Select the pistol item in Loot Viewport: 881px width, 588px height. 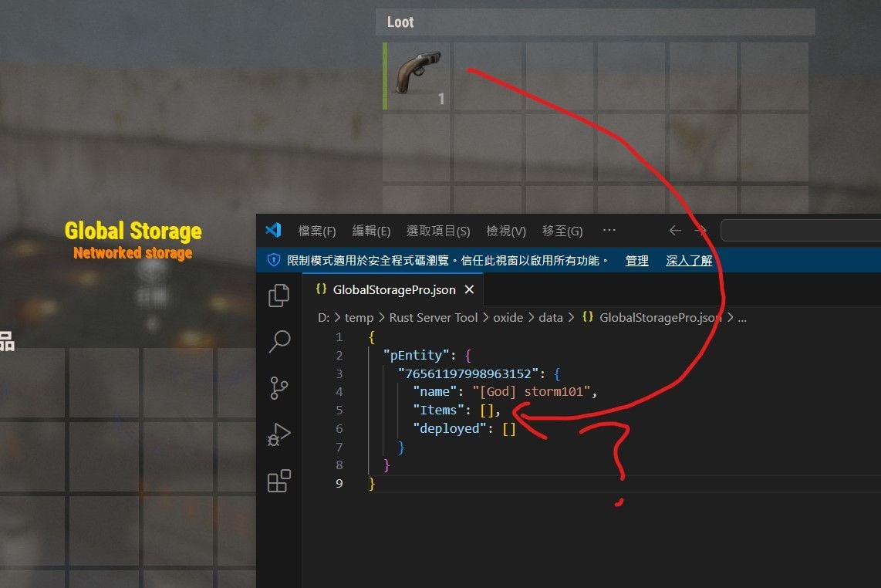(x=417, y=76)
